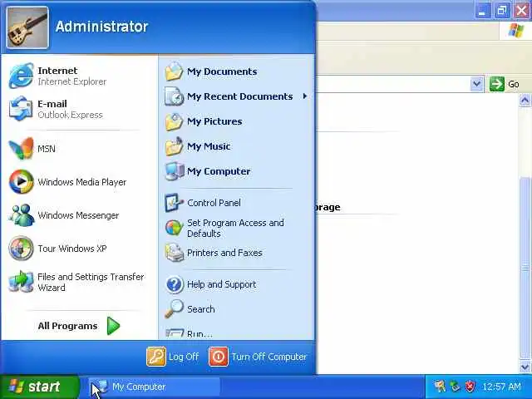This screenshot has height=399, width=532.
Task: Click the Tour Windows XP label
Action: (x=72, y=249)
